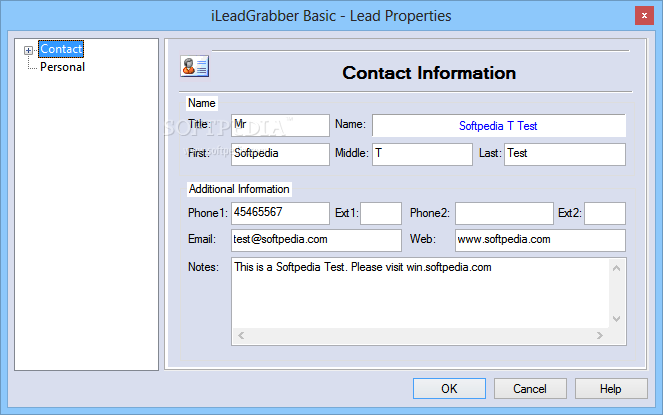This screenshot has height=415, width=663.
Task: Click the Additional Information group label
Action: tap(239, 189)
